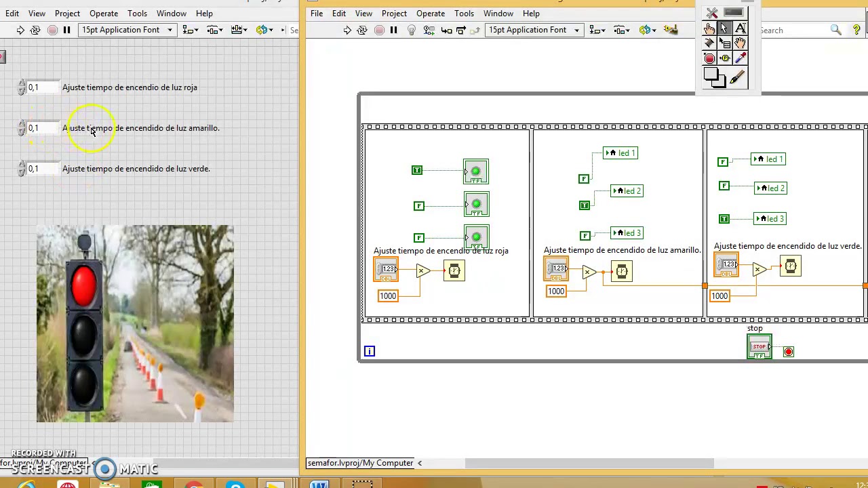Toggle Retain Wire Values button
Viewport: 868px width, 488px height.
[x=429, y=30]
